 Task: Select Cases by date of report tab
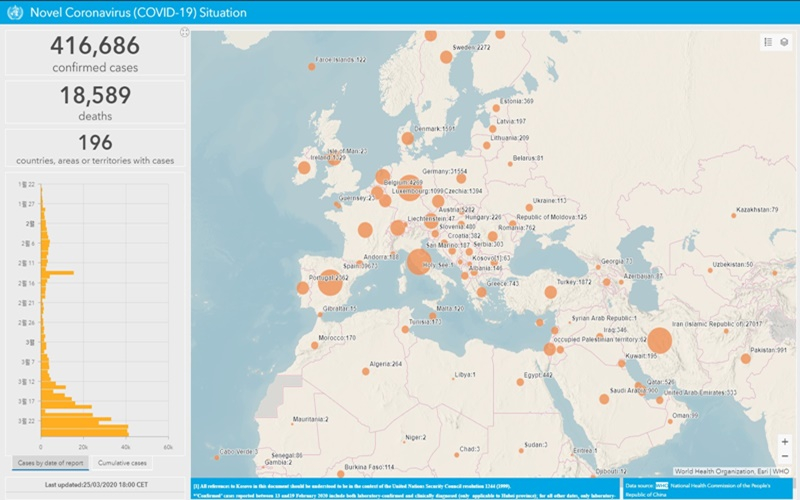coord(49,463)
